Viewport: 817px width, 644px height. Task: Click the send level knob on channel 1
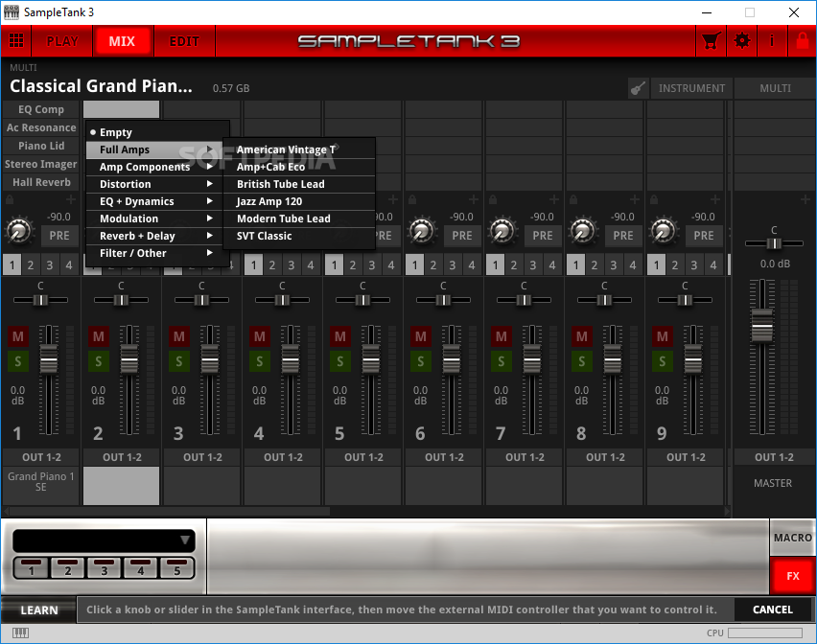(19, 231)
